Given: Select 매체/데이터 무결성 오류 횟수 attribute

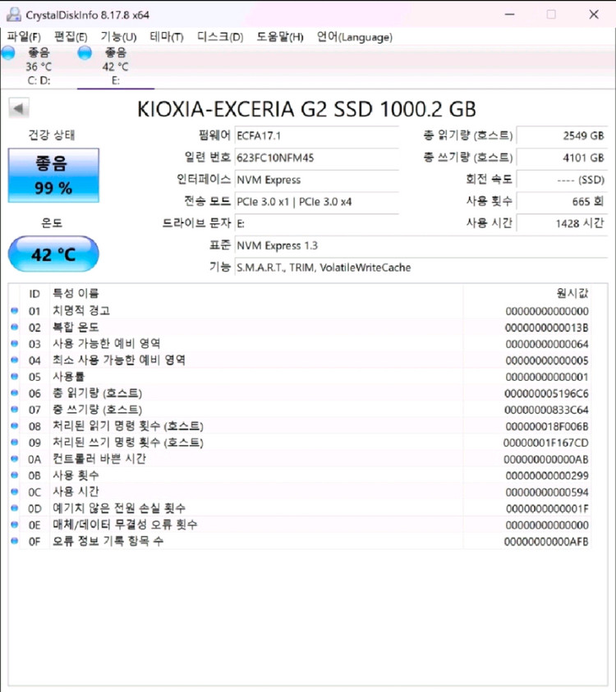Looking at the screenshot, I should (125, 525).
